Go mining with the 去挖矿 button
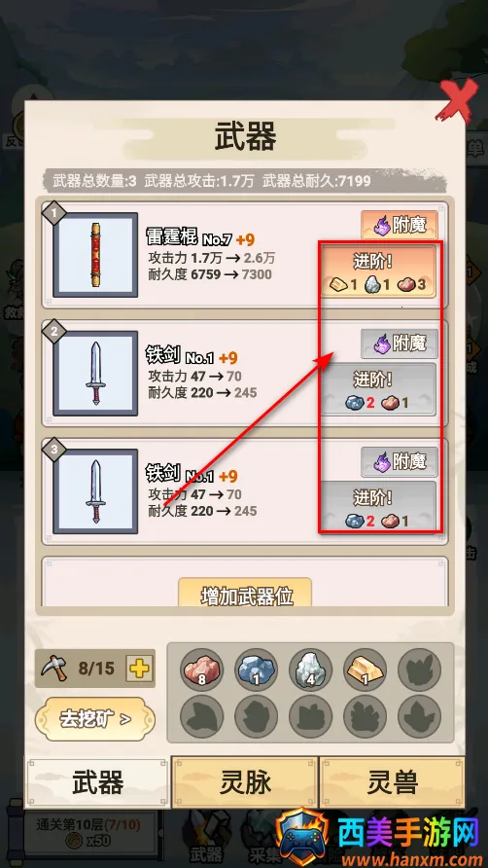488x868 pixels. [95, 719]
